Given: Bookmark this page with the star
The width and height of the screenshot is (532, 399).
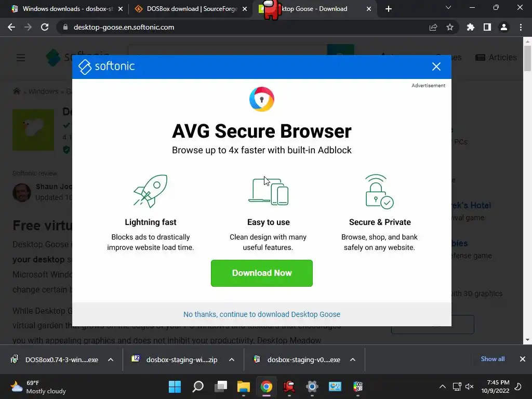Looking at the screenshot, I should click(450, 27).
